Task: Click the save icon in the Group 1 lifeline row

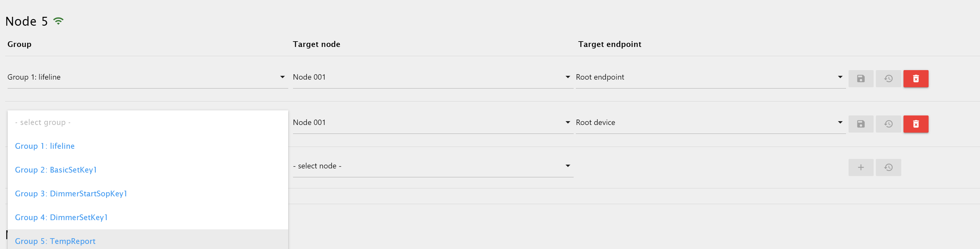Action: click(x=861, y=79)
